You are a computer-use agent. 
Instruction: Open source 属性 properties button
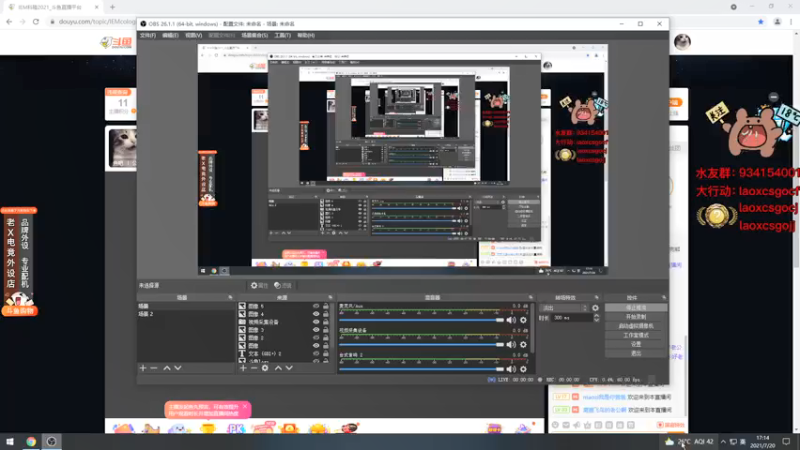(259, 285)
